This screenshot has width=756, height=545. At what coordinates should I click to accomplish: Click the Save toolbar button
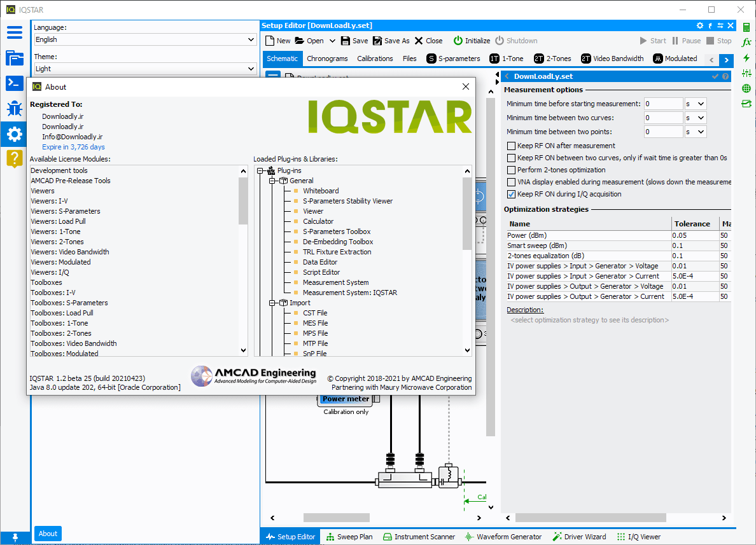click(x=354, y=41)
